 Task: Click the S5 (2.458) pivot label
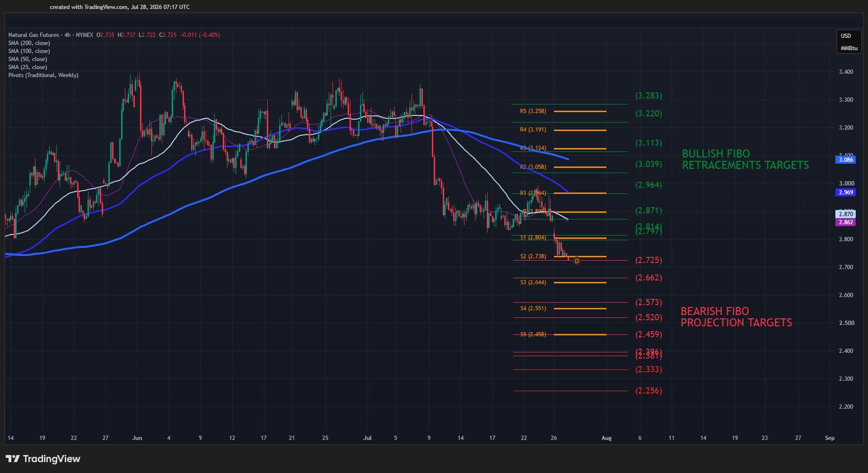click(x=533, y=334)
